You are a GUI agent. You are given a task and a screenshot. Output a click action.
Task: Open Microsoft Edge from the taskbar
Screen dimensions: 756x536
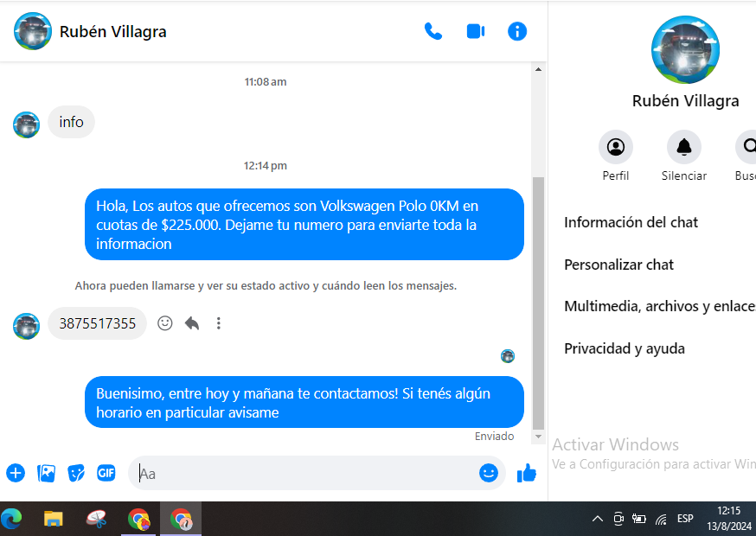pos(11,519)
